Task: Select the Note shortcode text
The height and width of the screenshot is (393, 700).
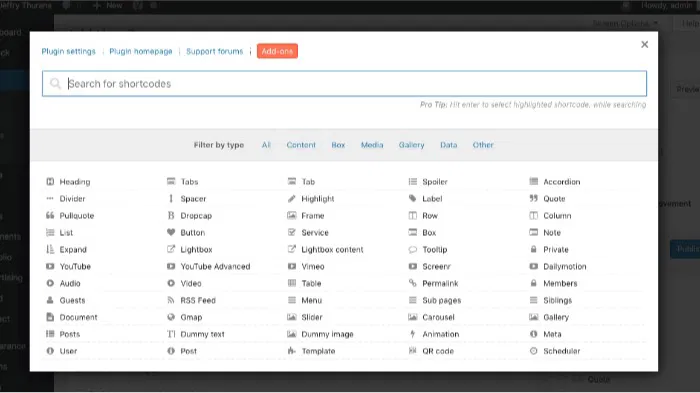Action: click(x=552, y=232)
